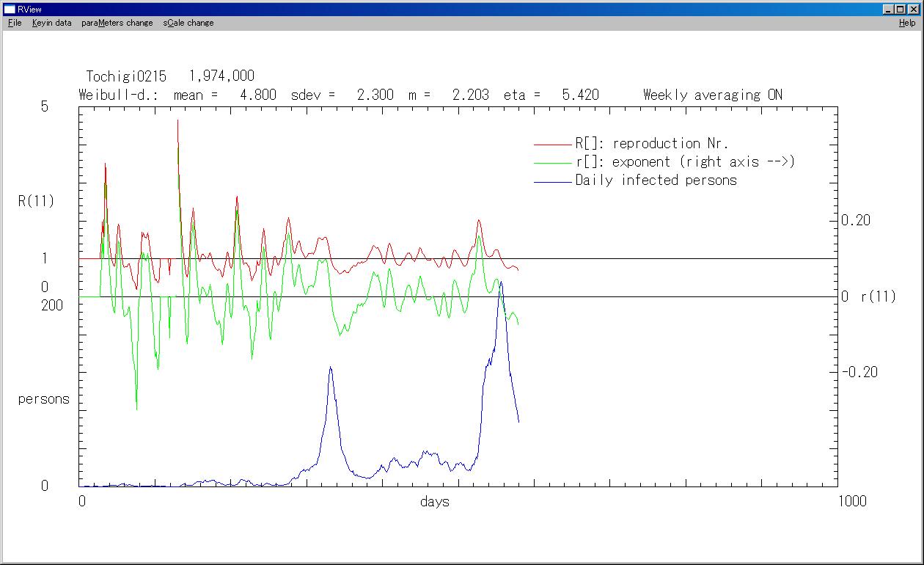924x565 pixels.
Task: Open the sCale change menu
Action: [x=188, y=23]
